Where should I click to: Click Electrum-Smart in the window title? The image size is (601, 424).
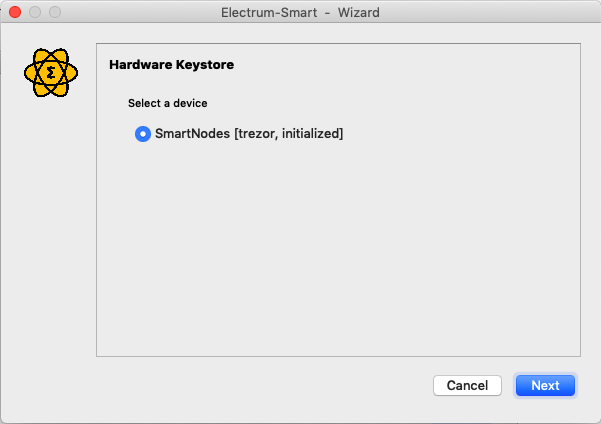point(269,13)
